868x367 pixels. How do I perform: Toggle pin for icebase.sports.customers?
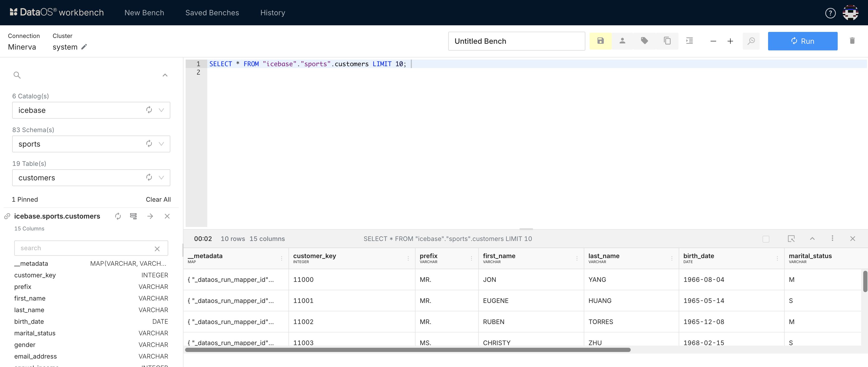6,216
